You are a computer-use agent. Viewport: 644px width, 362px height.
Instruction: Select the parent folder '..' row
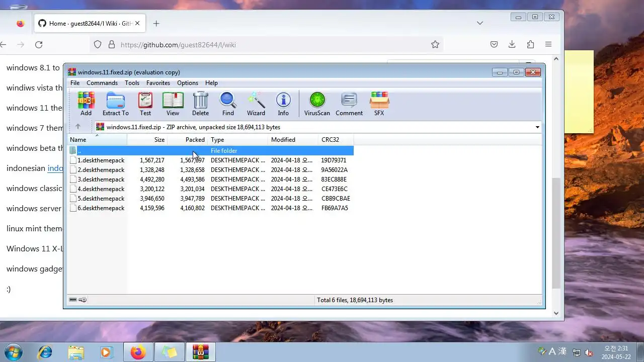pyautogui.click(x=210, y=151)
